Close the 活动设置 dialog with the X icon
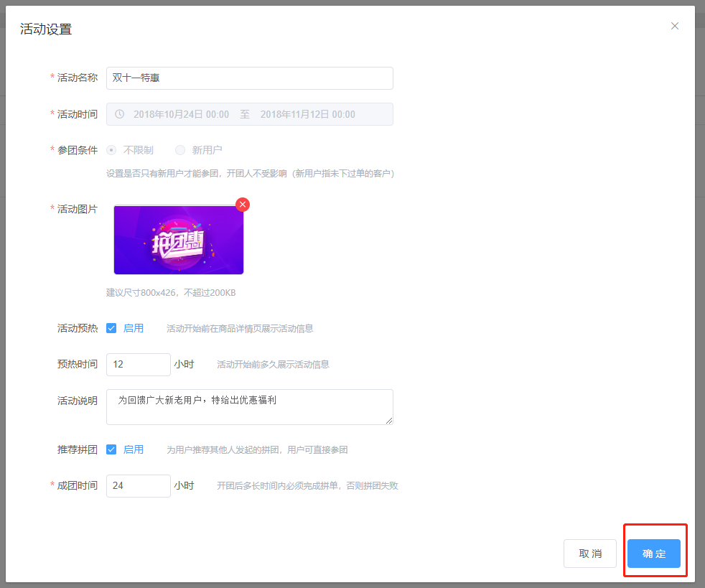 point(674,26)
